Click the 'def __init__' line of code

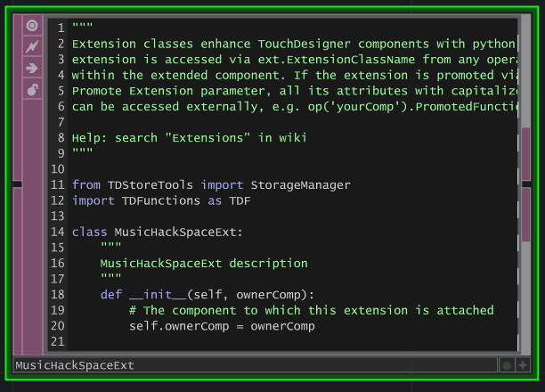tap(207, 295)
